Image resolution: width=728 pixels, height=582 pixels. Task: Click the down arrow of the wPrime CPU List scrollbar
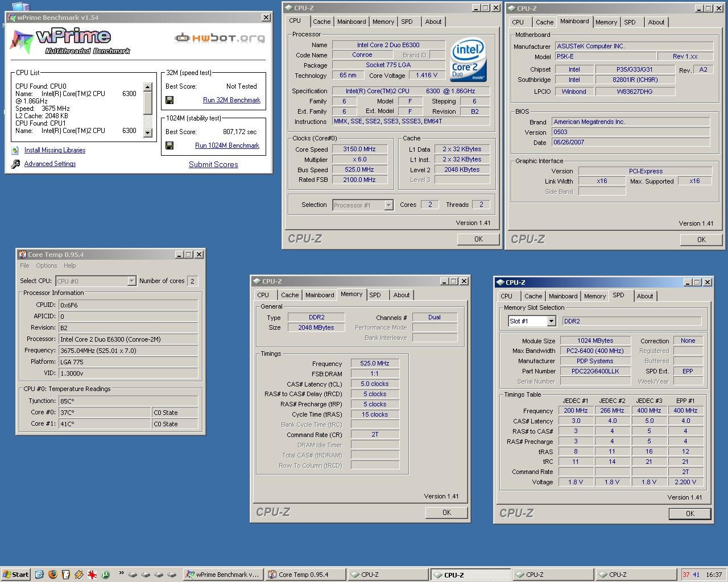point(148,133)
